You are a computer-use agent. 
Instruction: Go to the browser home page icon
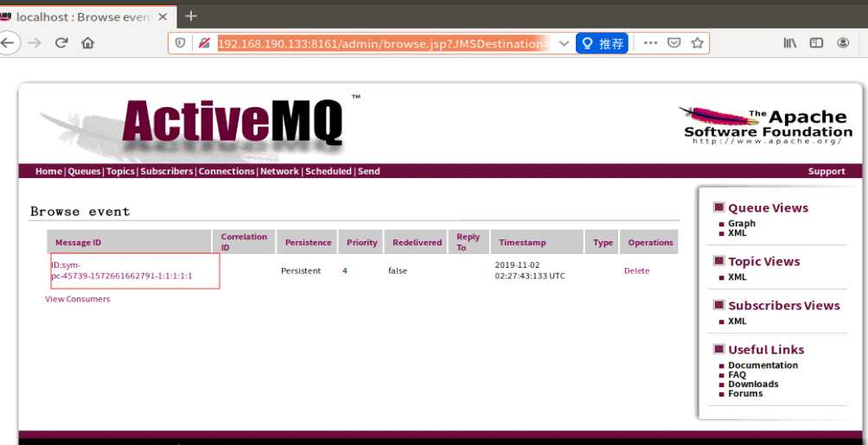[x=87, y=42]
